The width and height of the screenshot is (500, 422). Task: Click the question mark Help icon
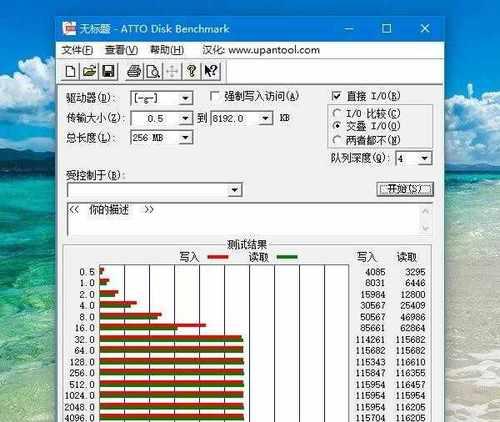[191, 71]
